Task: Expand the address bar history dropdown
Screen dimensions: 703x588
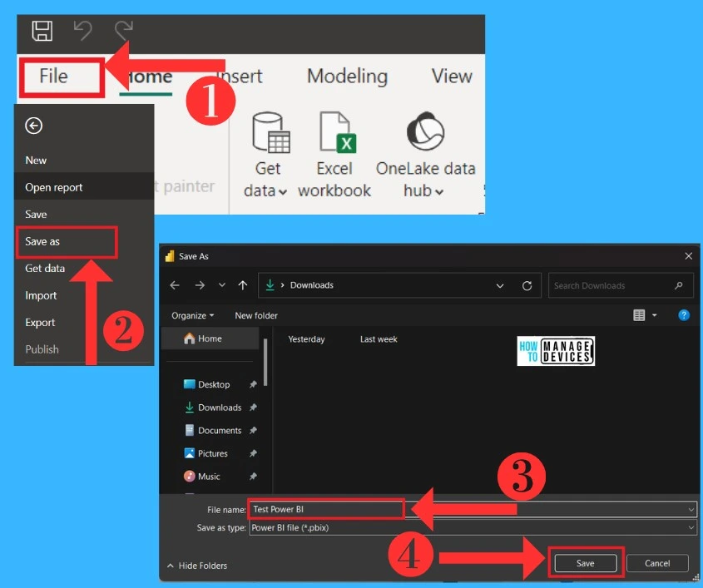Action: click(500, 285)
